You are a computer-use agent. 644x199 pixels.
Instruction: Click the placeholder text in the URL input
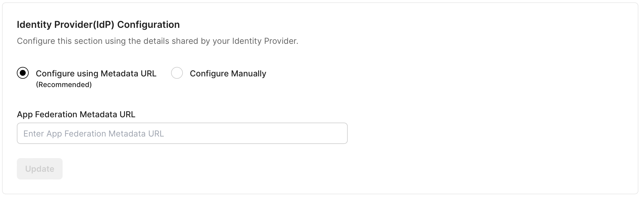coord(94,133)
